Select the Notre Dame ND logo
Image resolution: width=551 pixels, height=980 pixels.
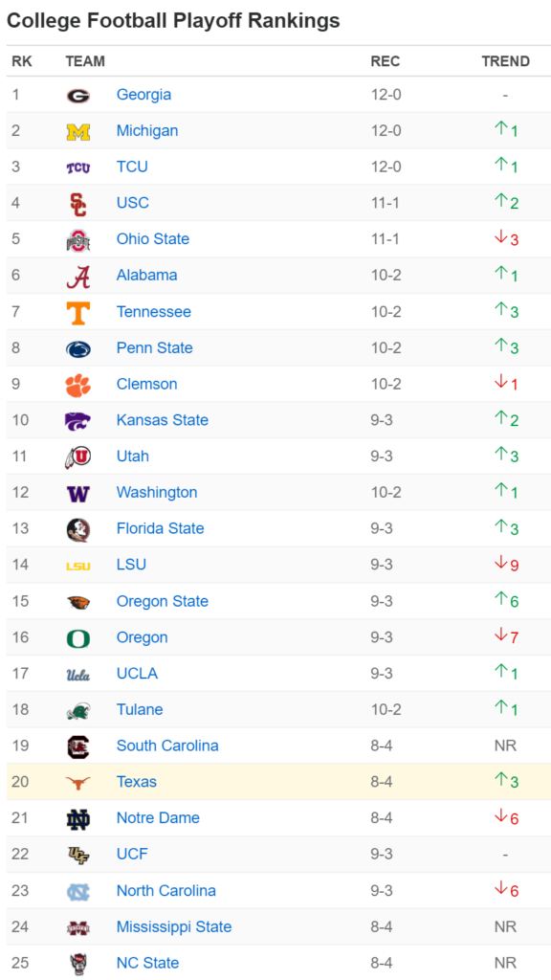(x=78, y=819)
